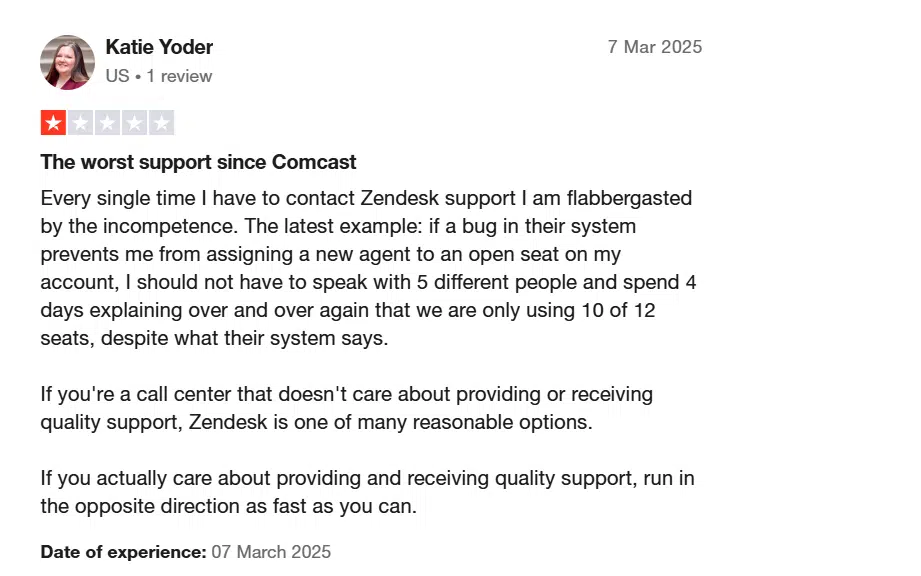Click the bold "Date of experience:" label
Image resolution: width=921 pixels, height=576 pixels.
tap(123, 552)
